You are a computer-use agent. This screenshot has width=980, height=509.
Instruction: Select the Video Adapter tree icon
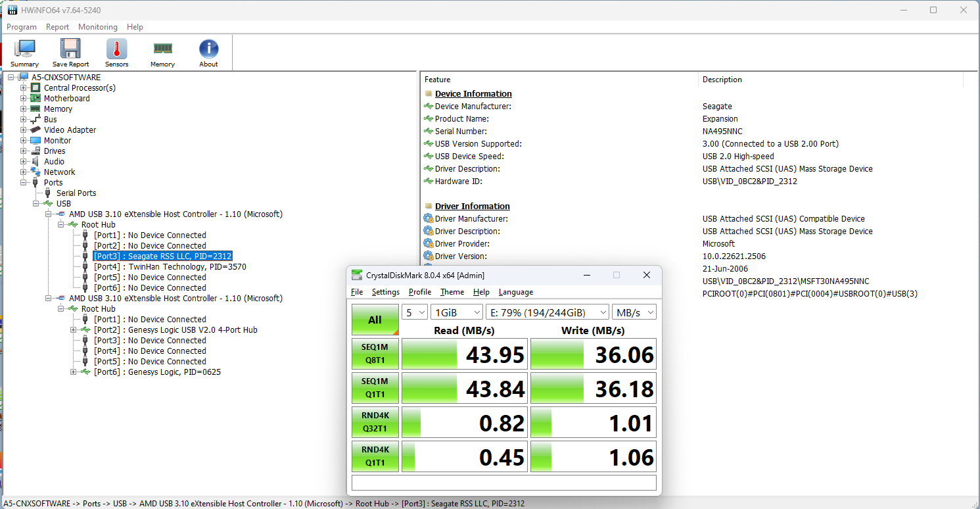35,130
